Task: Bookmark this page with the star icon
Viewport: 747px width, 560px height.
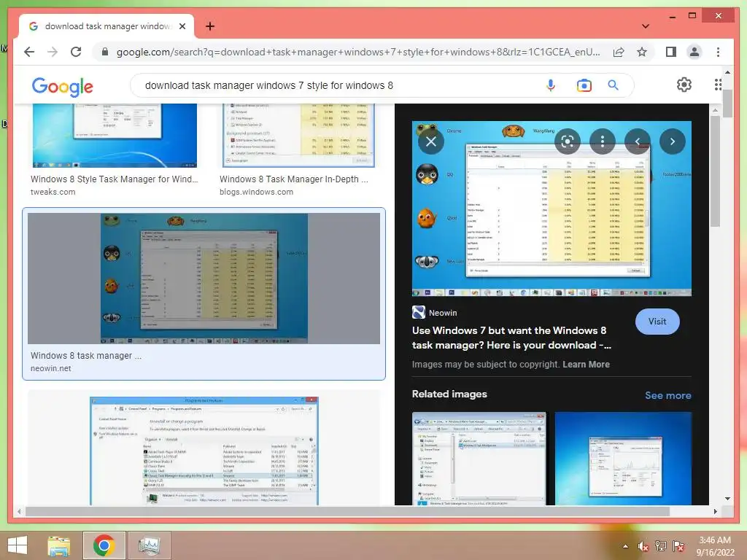Action: pyautogui.click(x=642, y=52)
